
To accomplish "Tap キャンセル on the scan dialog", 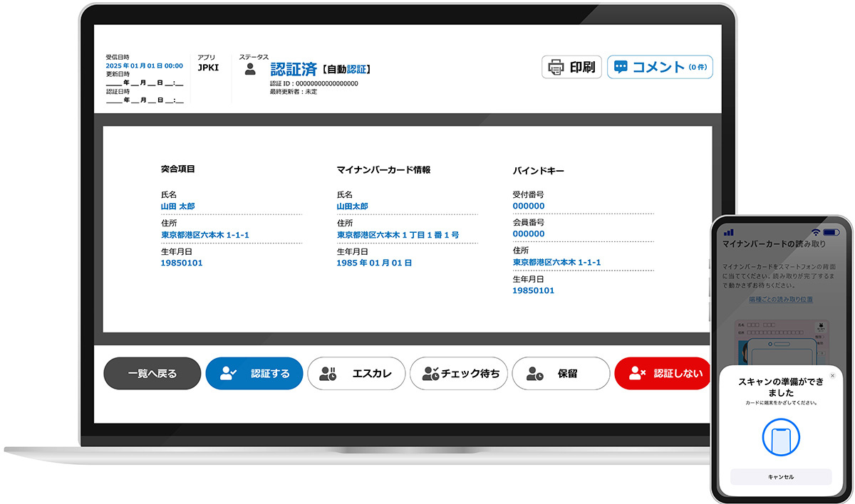I will (780, 476).
